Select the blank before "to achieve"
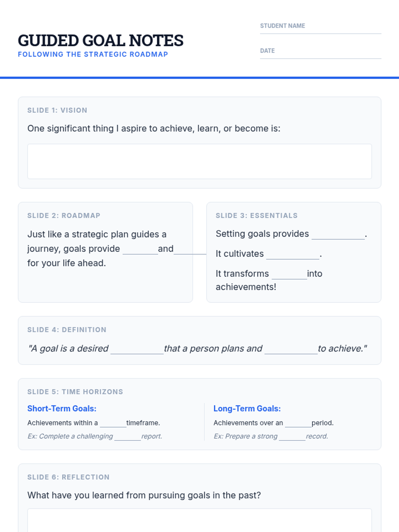Screen dimensions: 399x532 (x=291, y=349)
